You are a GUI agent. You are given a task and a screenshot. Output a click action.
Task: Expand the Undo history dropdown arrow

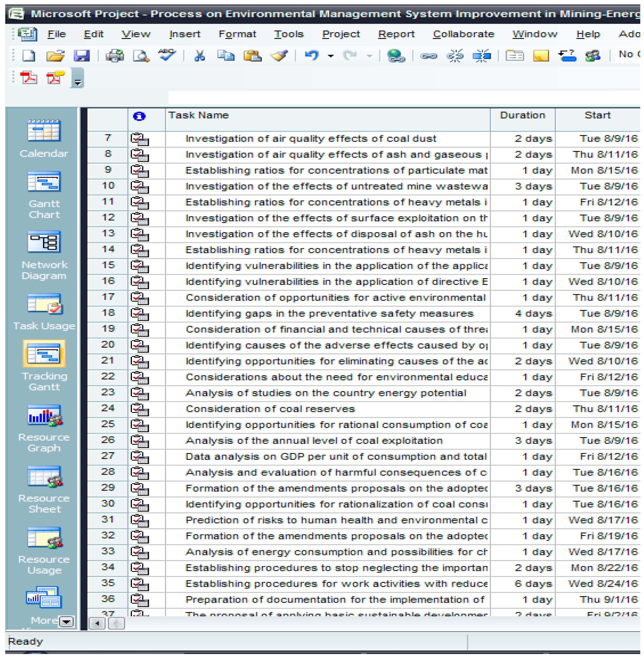pos(330,56)
